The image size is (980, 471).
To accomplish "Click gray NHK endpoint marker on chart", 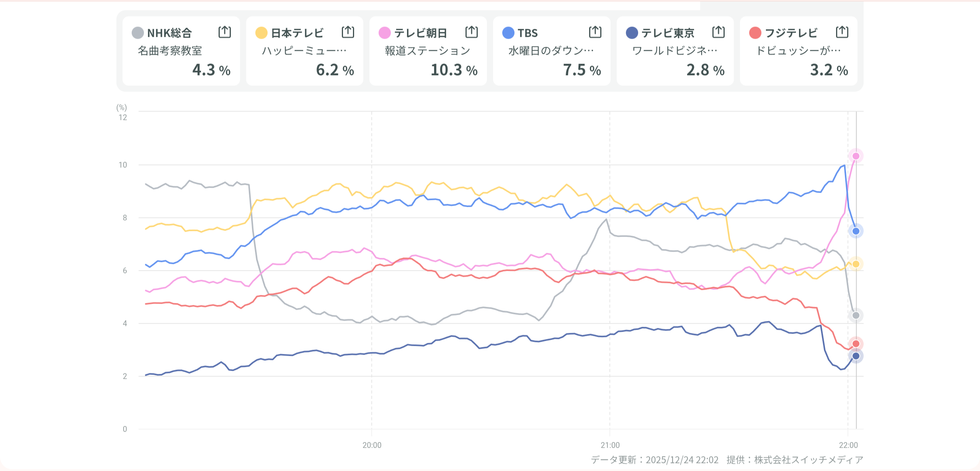I will pyautogui.click(x=856, y=316).
